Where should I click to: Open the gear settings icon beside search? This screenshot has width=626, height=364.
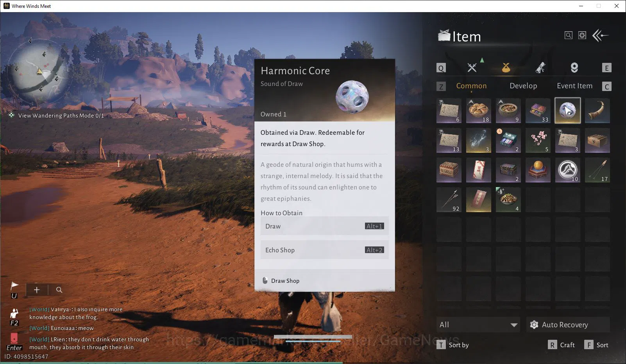tap(582, 36)
